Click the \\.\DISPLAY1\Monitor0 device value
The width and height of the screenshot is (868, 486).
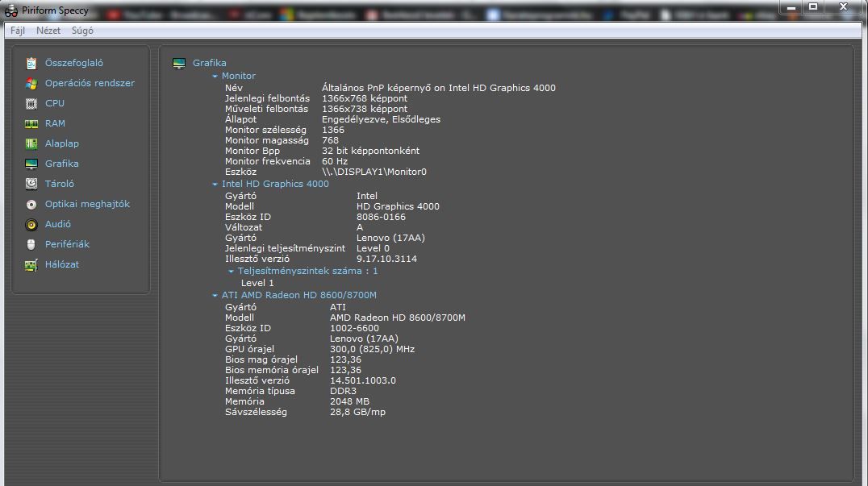click(x=374, y=172)
